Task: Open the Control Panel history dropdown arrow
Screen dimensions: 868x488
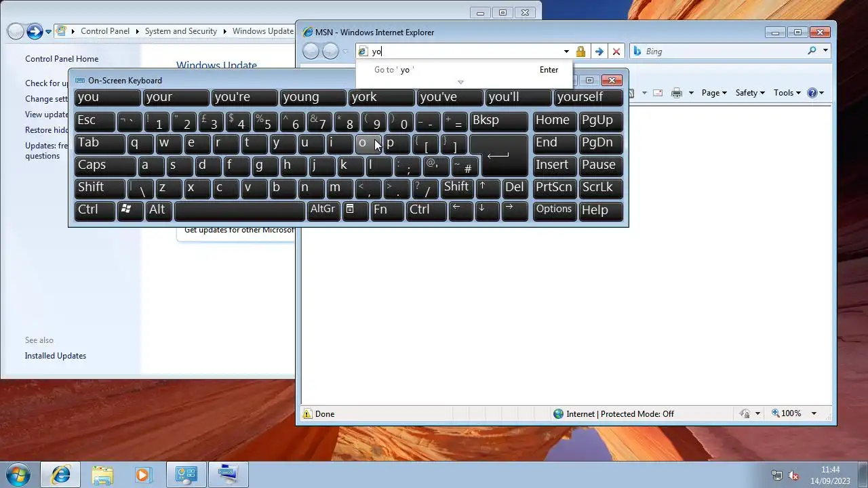Action: [48, 32]
